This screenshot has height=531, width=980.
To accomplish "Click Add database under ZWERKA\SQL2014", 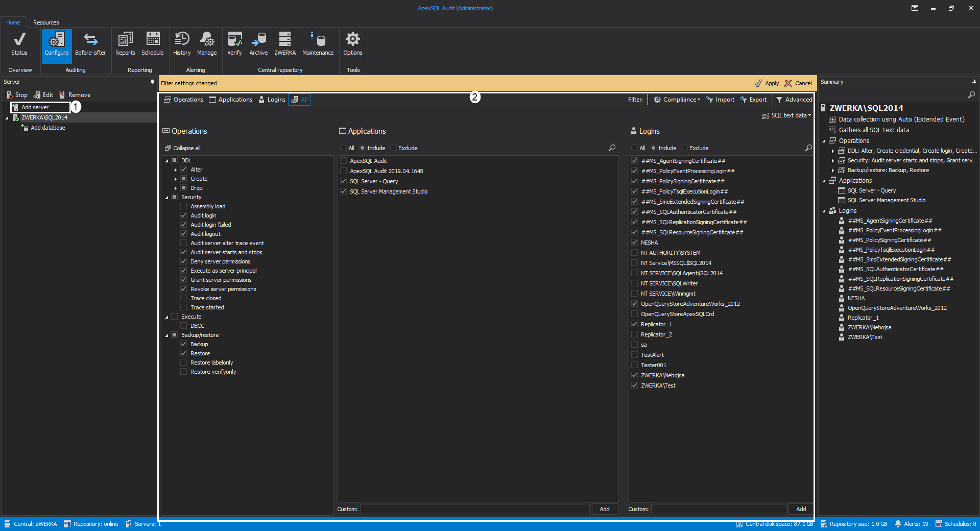I will coord(43,128).
